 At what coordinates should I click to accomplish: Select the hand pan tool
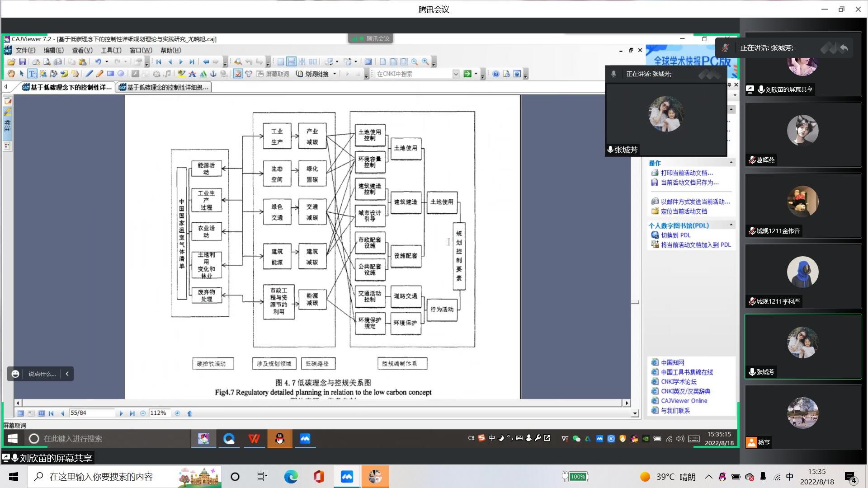11,74
